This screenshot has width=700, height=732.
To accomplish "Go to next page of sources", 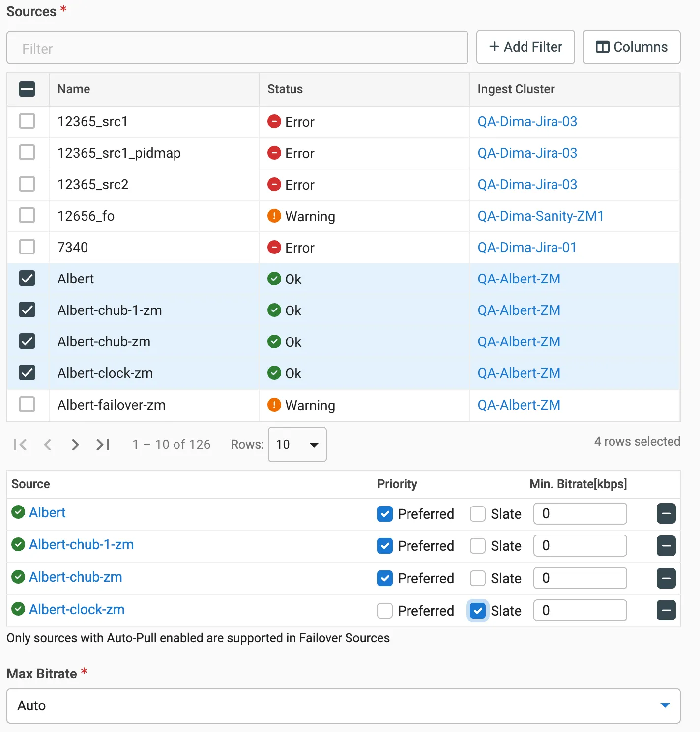I will tap(75, 445).
